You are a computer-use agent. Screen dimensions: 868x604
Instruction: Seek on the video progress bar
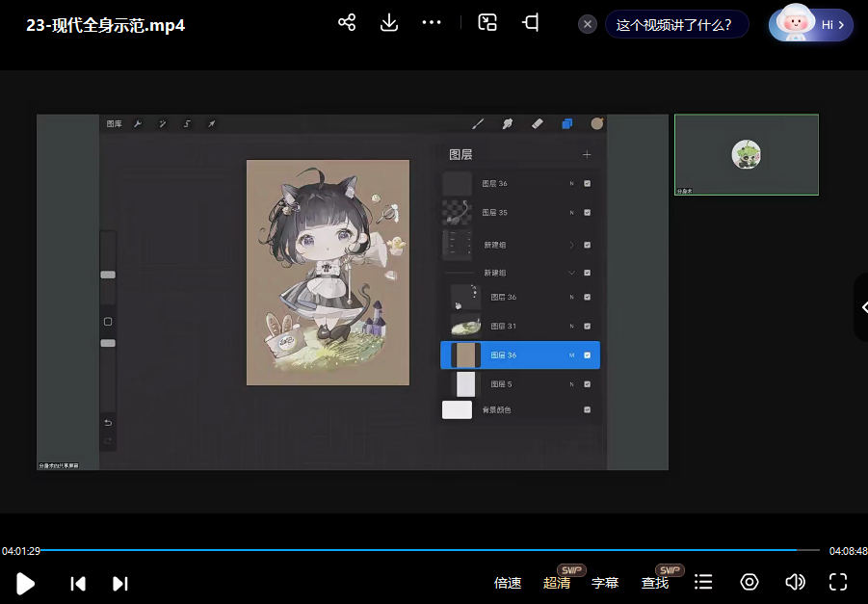click(x=414, y=550)
